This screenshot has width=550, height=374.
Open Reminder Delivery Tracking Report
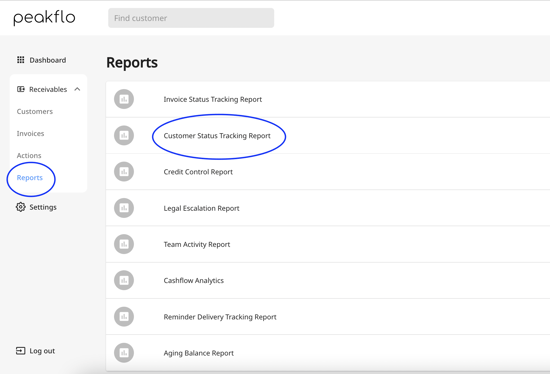click(x=220, y=317)
